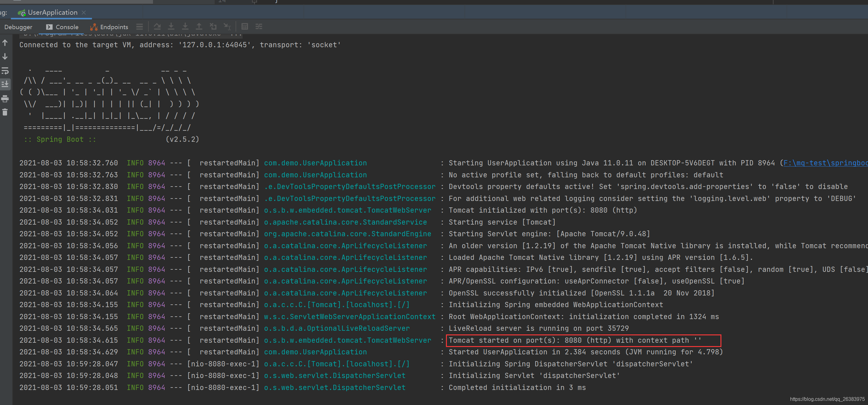Screen dimensions: 868x405
Task: Click Trace Current Stream Chain icon
Action: click(x=259, y=26)
